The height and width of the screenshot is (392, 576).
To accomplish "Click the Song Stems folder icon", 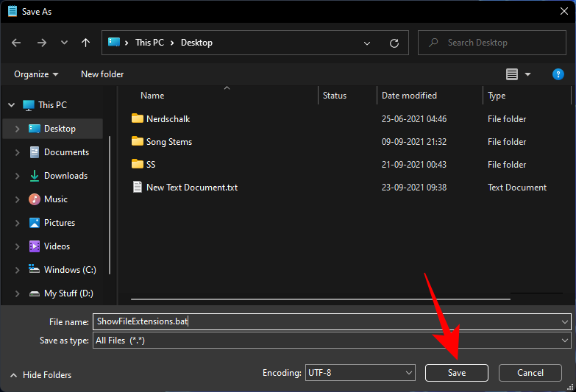I will pos(138,141).
